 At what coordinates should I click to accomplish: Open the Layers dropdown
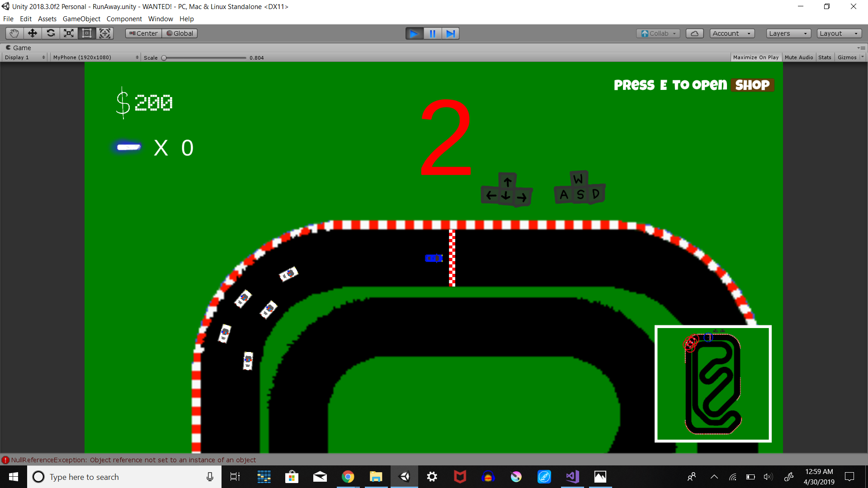pyautogui.click(x=788, y=33)
